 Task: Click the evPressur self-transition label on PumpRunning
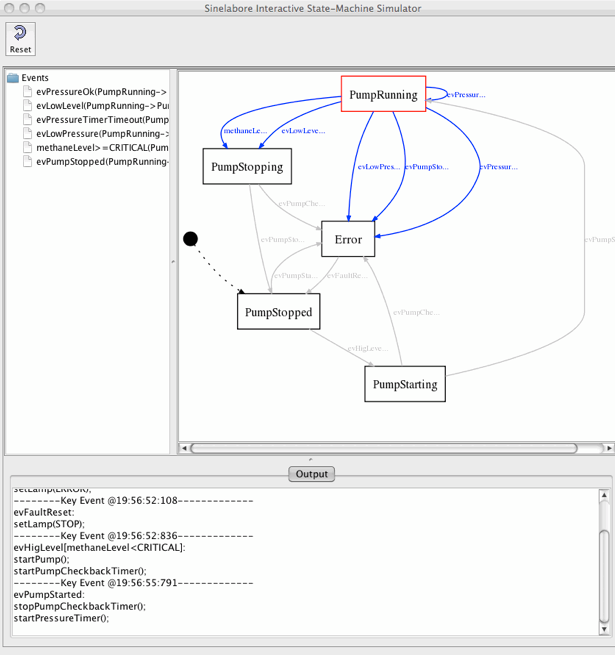click(466, 95)
